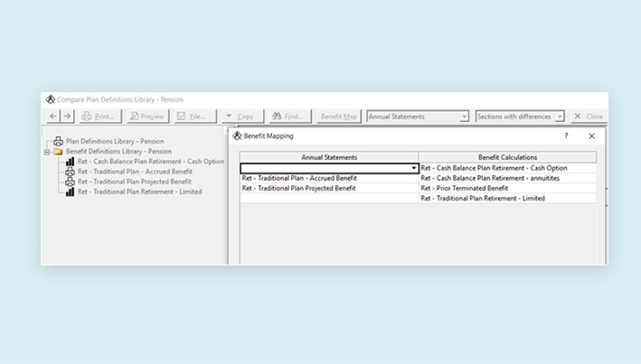The height and width of the screenshot is (364, 641).
Task: Click printer icon next to Projected Benefit tree item
Action: pyautogui.click(x=71, y=182)
